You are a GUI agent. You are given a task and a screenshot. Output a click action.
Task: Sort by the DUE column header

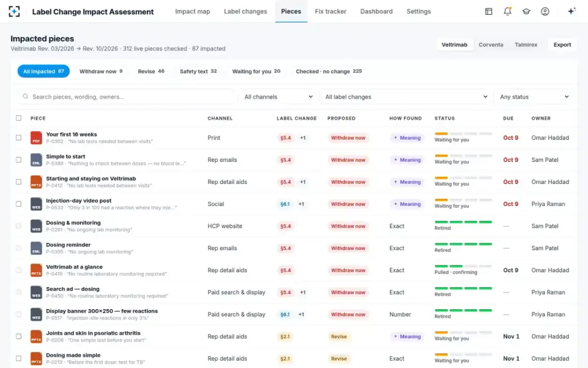click(508, 118)
